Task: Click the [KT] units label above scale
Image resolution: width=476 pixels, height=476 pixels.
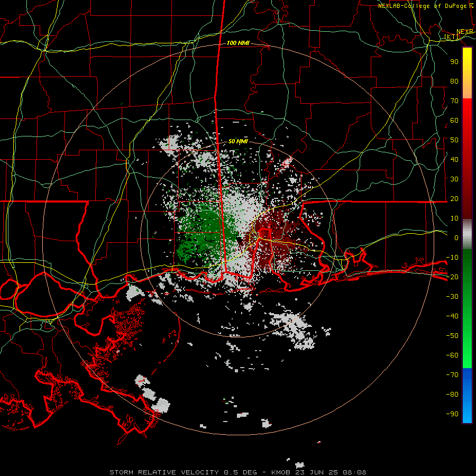Action: coord(452,36)
